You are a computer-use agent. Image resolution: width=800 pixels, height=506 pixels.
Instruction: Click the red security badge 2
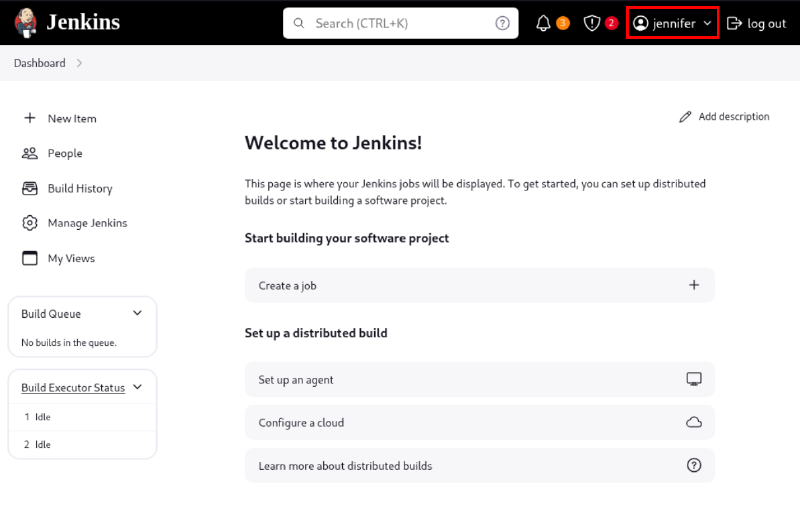click(611, 23)
